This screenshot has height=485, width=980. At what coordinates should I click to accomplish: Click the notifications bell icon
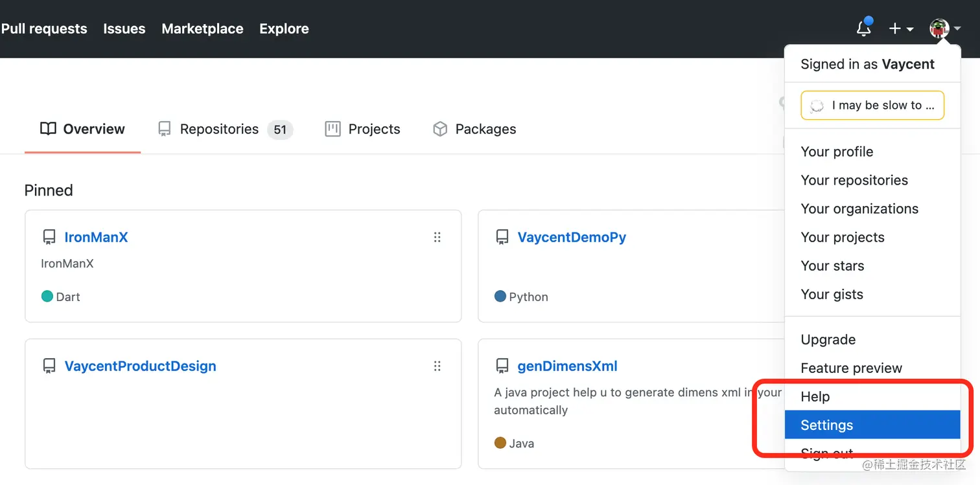(863, 28)
